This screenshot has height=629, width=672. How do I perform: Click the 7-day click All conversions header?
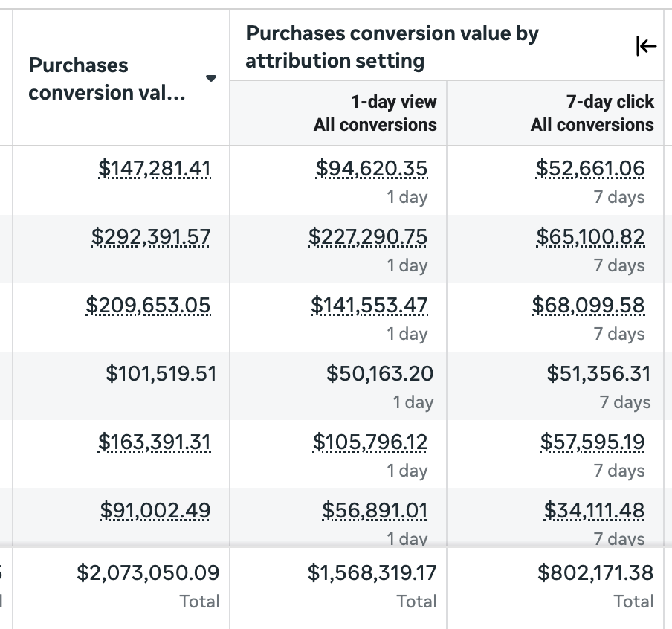click(x=592, y=113)
